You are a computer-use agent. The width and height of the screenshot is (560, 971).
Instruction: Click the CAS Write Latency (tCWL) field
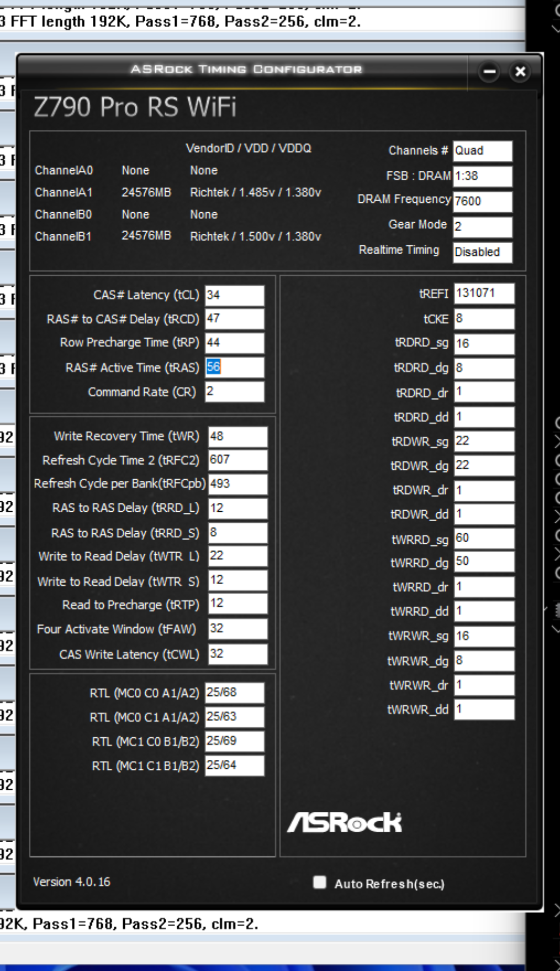(x=238, y=654)
